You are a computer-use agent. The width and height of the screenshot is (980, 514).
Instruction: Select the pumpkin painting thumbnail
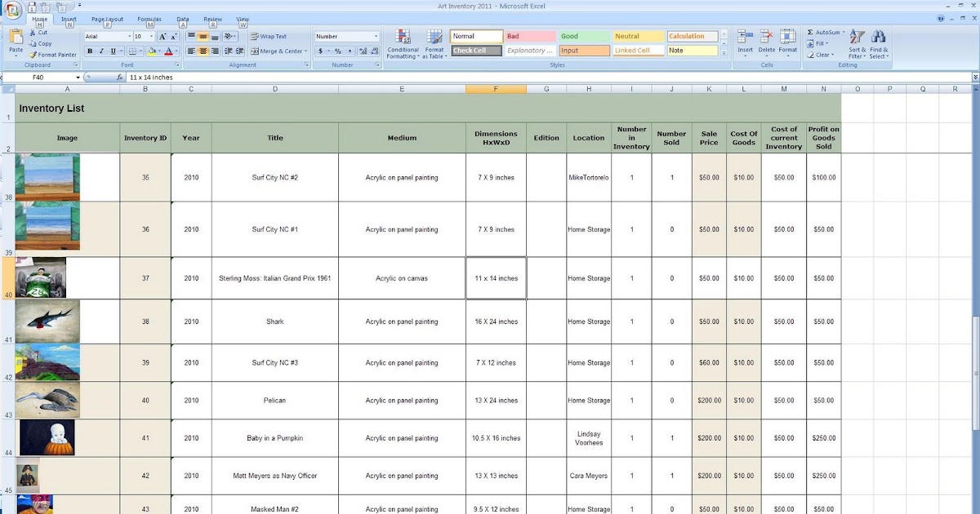[x=49, y=437]
